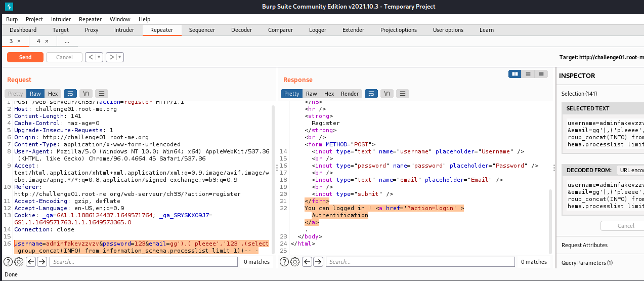Select side-by-side request/response layout

pyautogui.click(x=515, y=74)
